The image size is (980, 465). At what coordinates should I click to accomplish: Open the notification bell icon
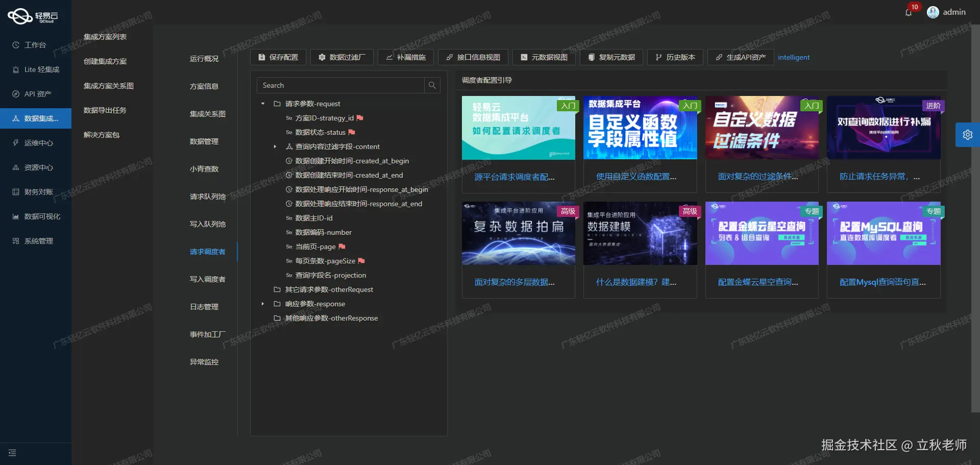pos(909,12)
